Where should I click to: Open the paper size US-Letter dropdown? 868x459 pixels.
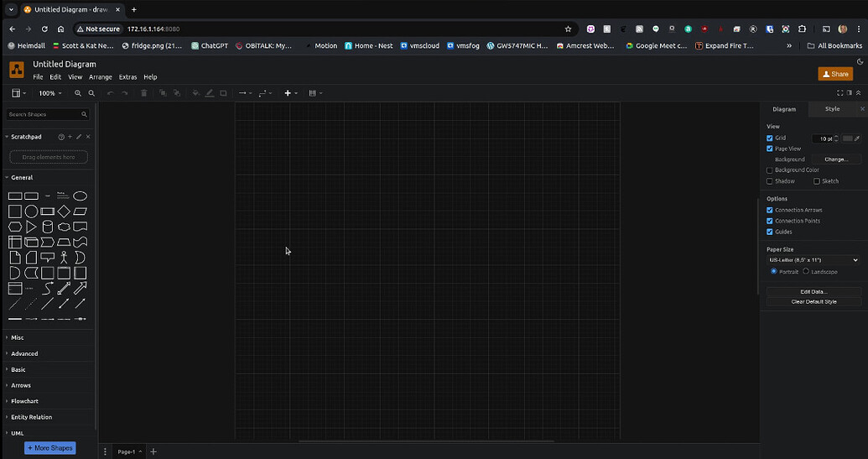tap(813, 260)
